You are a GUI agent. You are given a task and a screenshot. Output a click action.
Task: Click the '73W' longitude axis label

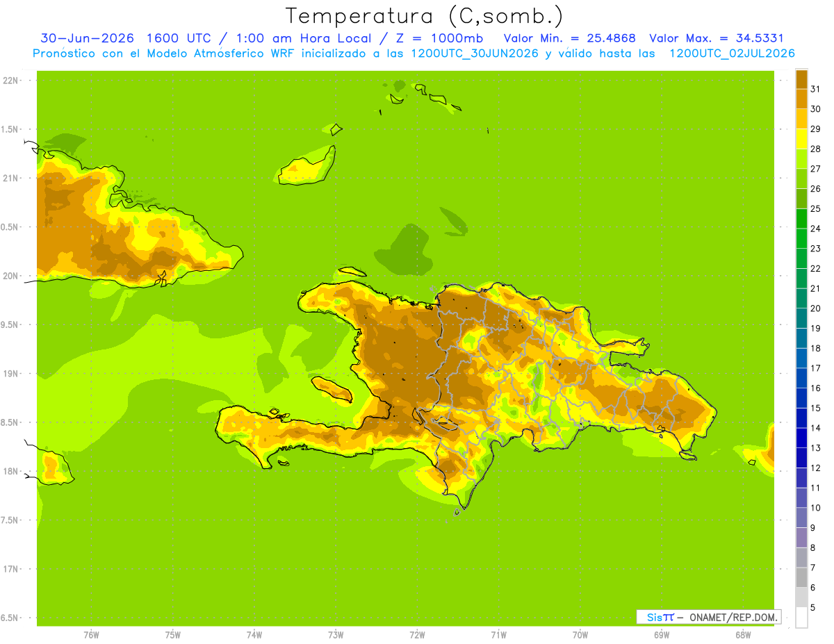[336, 635]
